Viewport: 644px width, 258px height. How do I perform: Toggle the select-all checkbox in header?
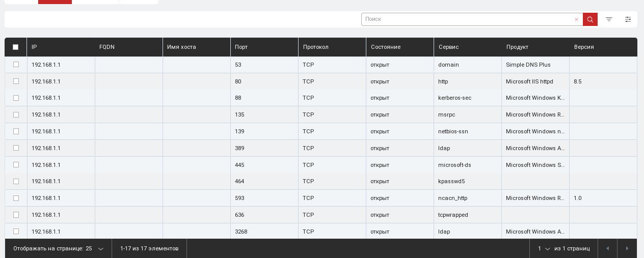(16, 47)
